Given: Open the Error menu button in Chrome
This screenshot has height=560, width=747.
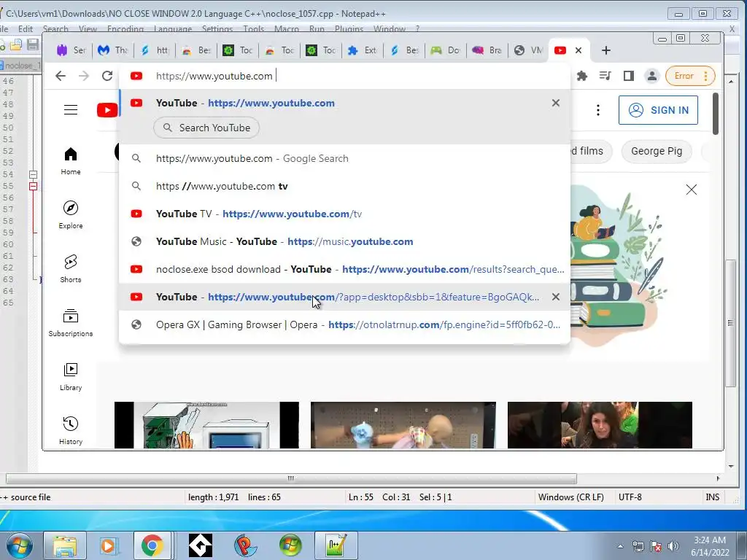Looking at the screenshot, I should (690, 76).
